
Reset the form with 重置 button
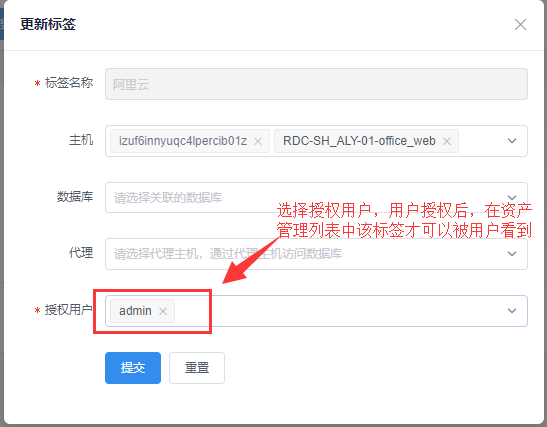pyautogui.click(x=197, y=368)
